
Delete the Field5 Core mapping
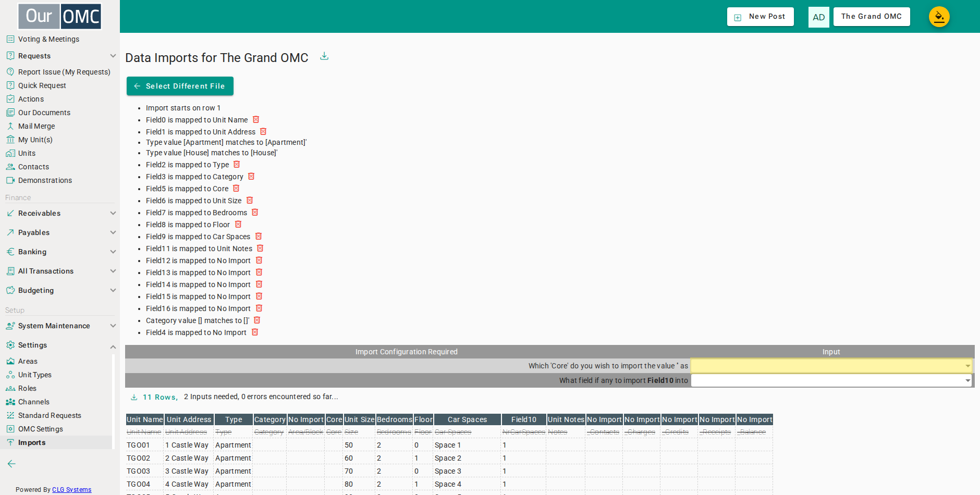pos(236,189)
